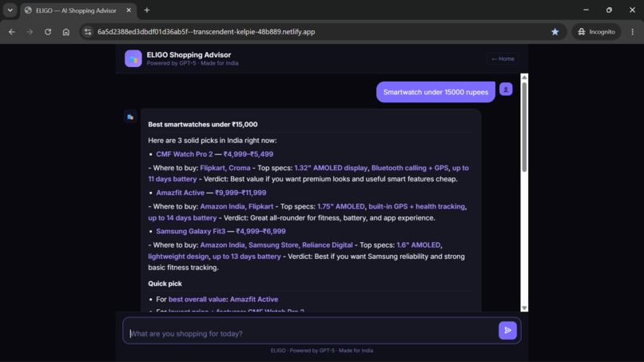The image size is (644, 362).
Task: Click the send message arrow button
Action: tap(507, 330)
